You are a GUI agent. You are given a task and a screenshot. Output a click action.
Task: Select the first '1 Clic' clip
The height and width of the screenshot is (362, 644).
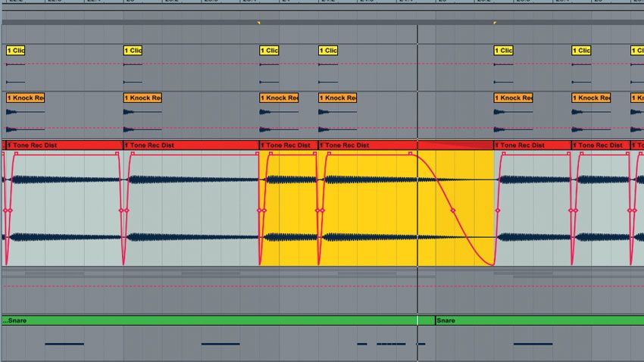(16, 51)
